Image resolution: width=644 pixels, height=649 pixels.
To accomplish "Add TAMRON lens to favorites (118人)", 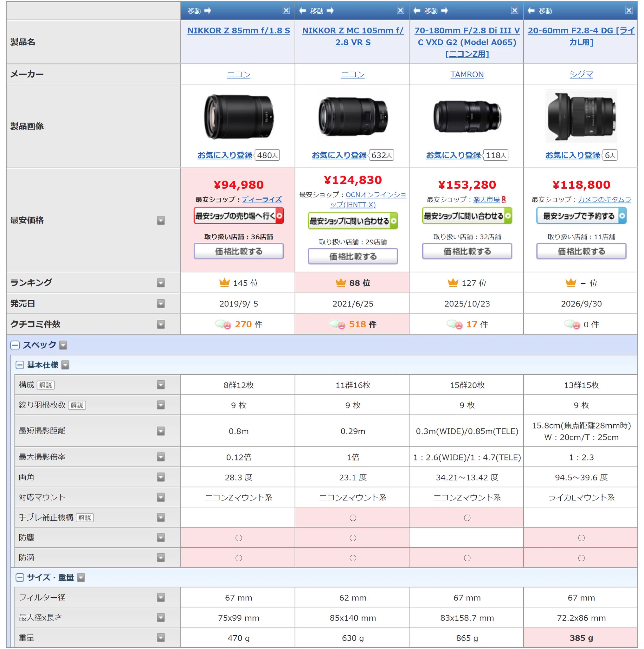I will click(453, 155).
